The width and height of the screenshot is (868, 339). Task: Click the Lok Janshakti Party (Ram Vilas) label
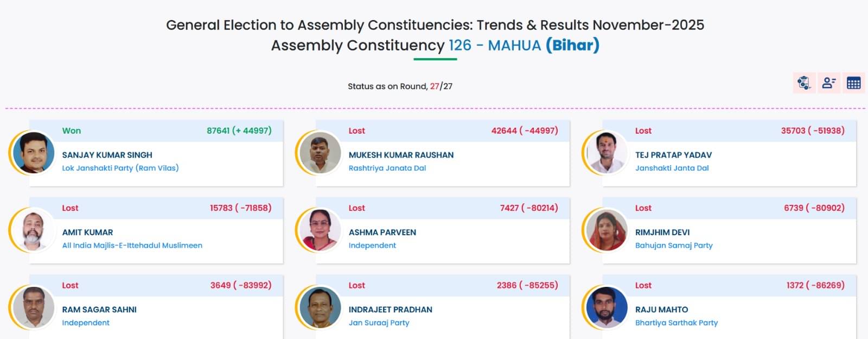[x=120, y=168]
